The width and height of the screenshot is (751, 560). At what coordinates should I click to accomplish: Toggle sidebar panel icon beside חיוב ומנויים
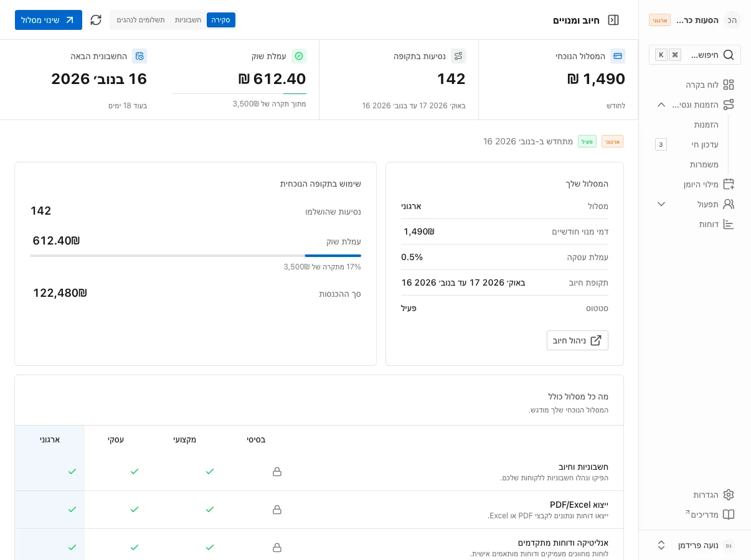point(613,20)
